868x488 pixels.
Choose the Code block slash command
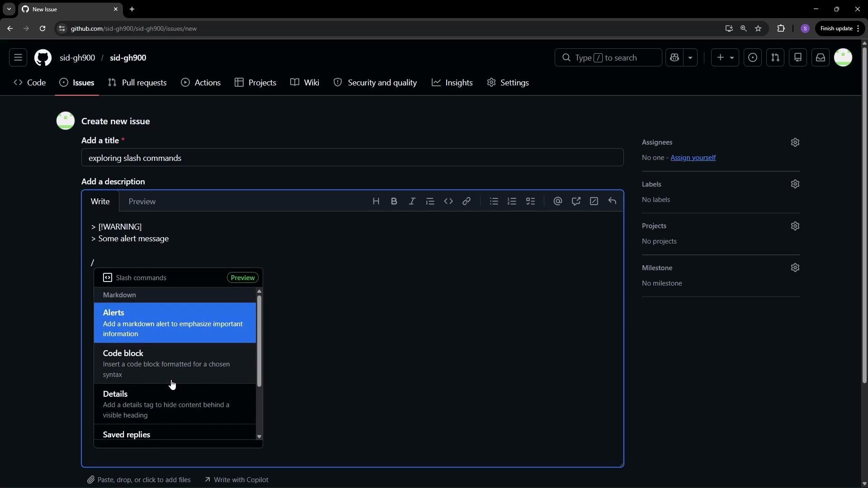[175, 363]
